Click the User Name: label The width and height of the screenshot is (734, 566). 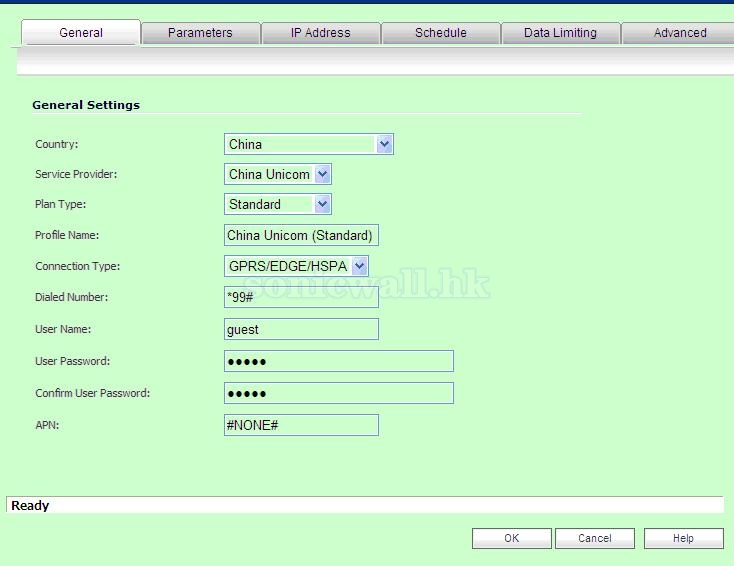click(x=63, y=329)
